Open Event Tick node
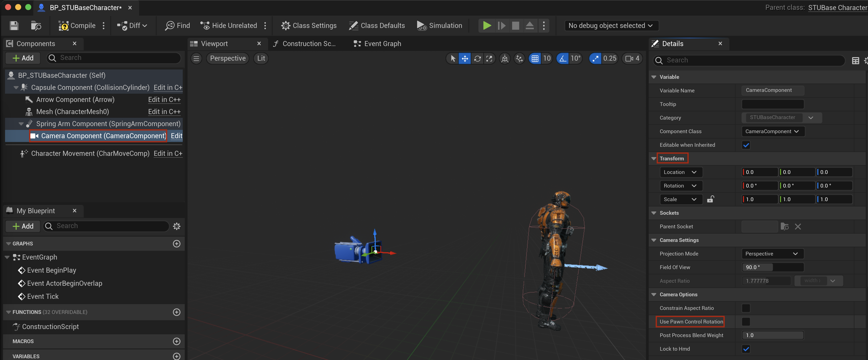The width and height of the screenshot is (868, 360). point(43,296)
